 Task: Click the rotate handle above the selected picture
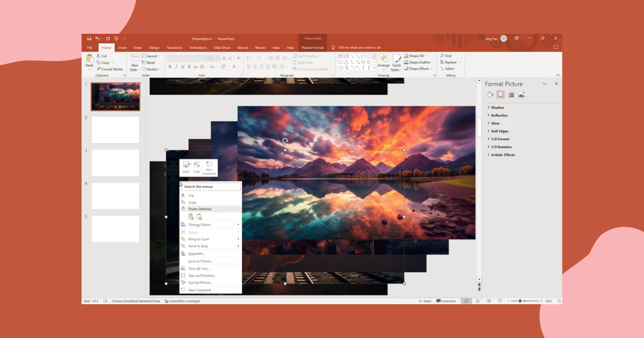[285, 141]
